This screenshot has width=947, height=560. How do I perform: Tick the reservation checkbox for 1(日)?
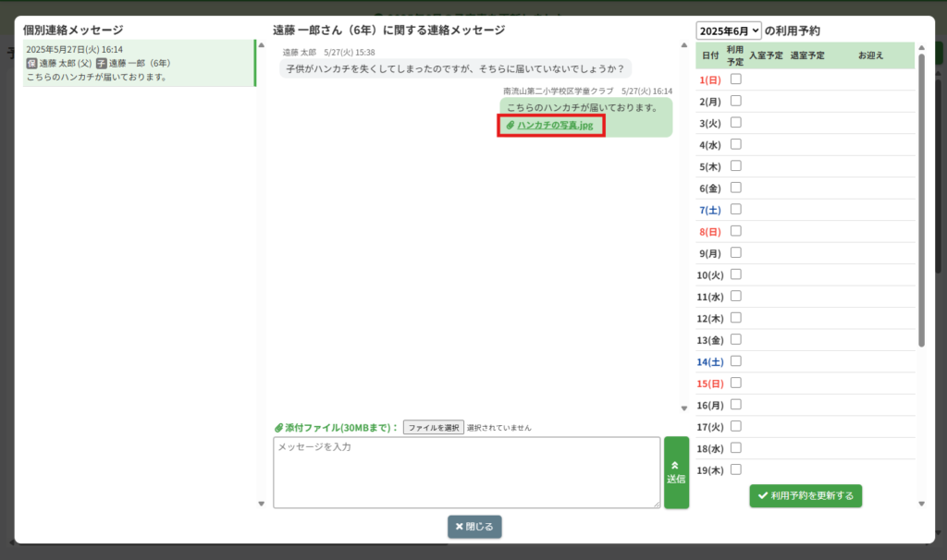click(736, 79)
